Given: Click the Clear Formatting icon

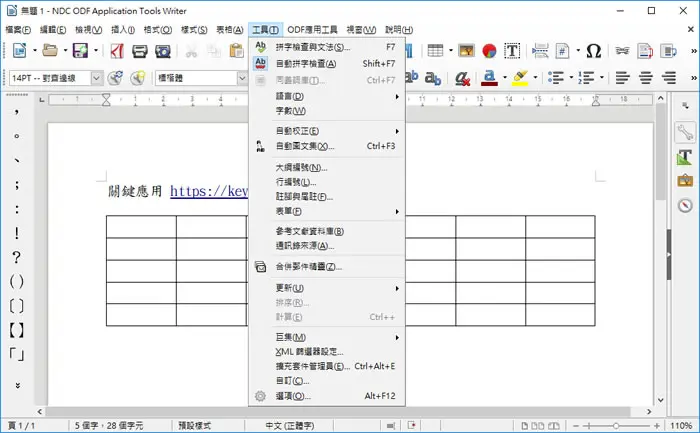Looking at the screenshot, I should 462,78.
